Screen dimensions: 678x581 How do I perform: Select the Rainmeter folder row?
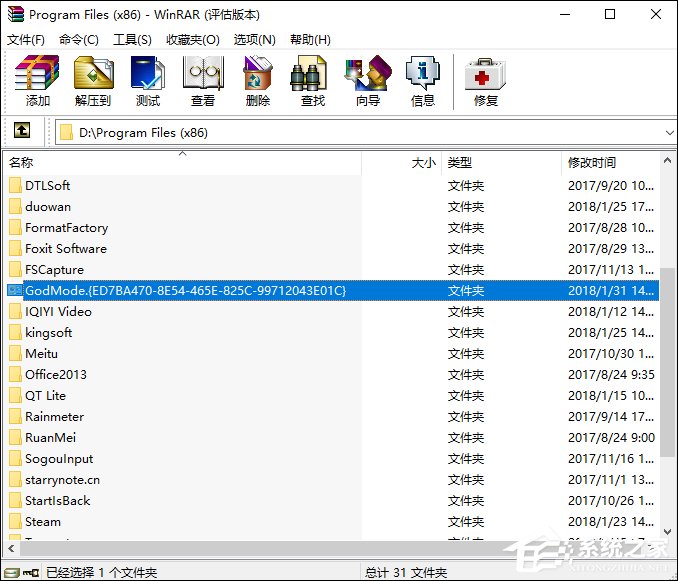54,416
